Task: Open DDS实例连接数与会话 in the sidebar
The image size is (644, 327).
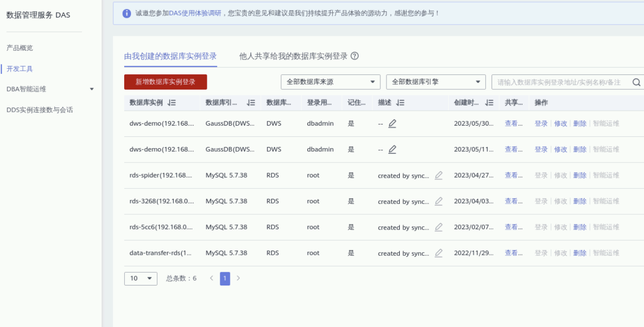Action: click(40, 110)
